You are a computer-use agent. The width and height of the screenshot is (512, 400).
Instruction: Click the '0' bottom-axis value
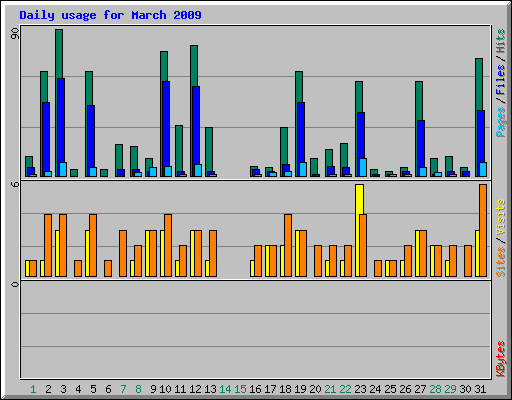(15, 284)
